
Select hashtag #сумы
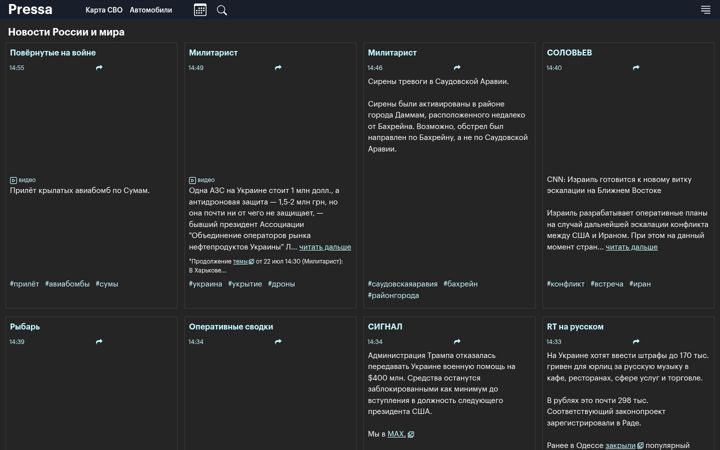point(107,284)
